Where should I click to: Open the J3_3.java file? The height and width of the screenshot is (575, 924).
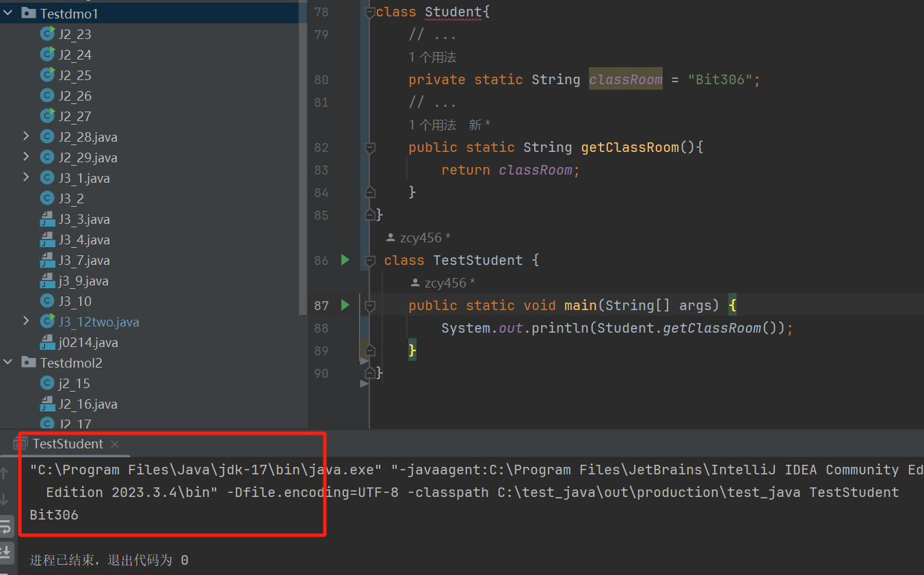pyautogui.click(x=84, y=219)
